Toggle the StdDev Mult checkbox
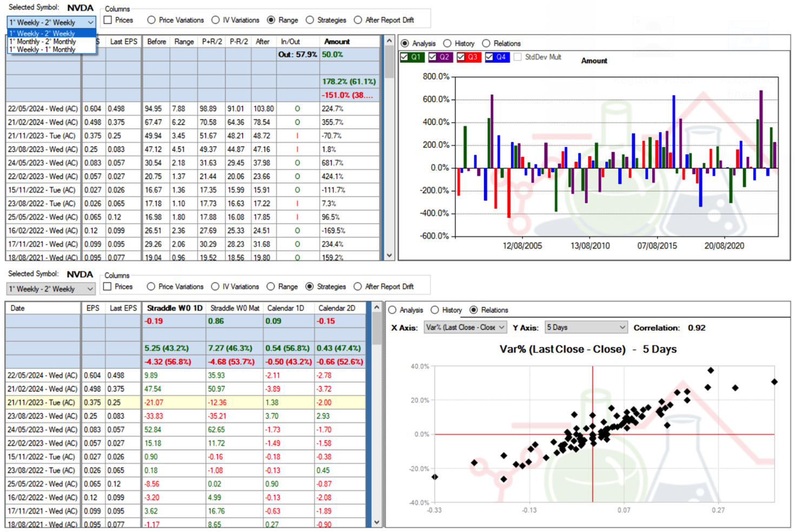795x532 pixels. (518, 57)
